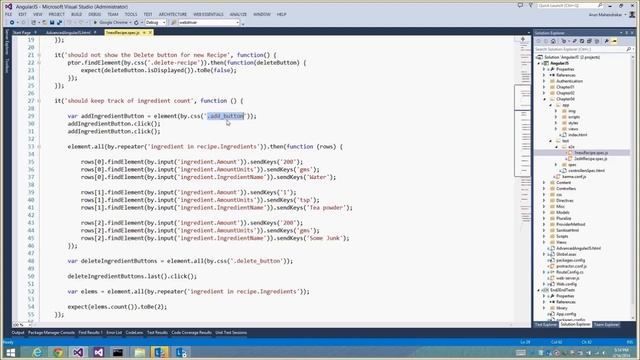Open File Explorer from taskbar
This screenshot has width=640, height=360.
pyautogui.click(x=139, y=352)
